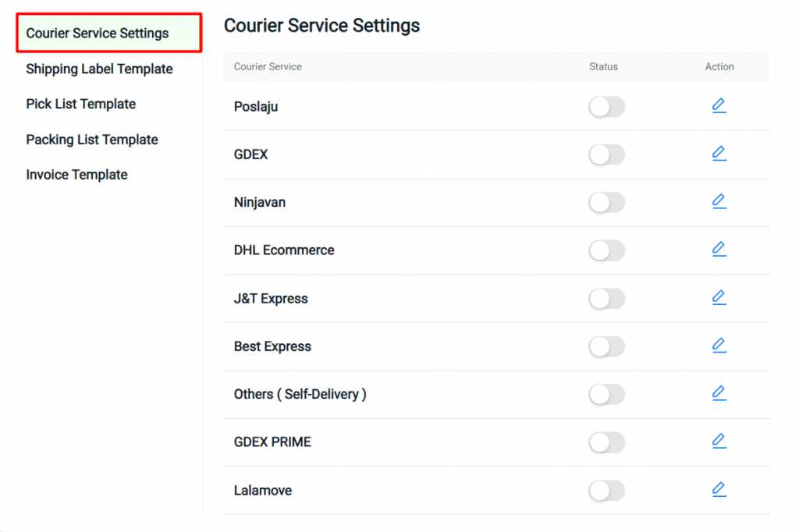The height and width of the screenshot is (532, 799).
Task: Click edit icon for Others (Self-Delivery)
Action: coord(719,393)
